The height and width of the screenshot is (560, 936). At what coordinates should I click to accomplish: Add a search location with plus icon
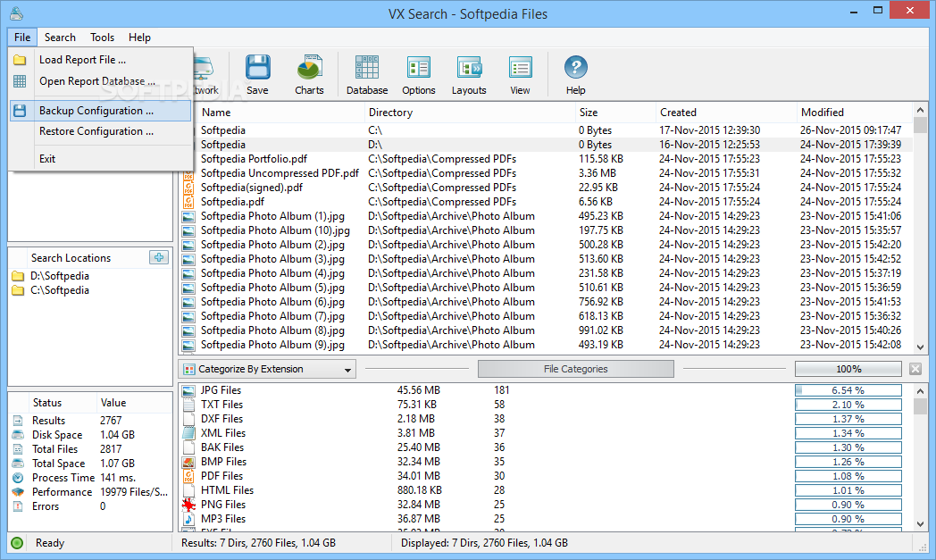click(159, 257)
